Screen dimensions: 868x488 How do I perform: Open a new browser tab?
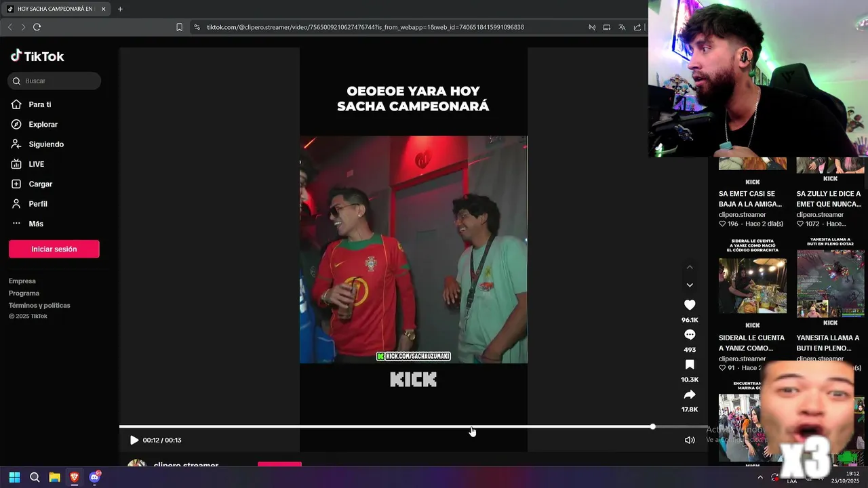pos(120,9)
